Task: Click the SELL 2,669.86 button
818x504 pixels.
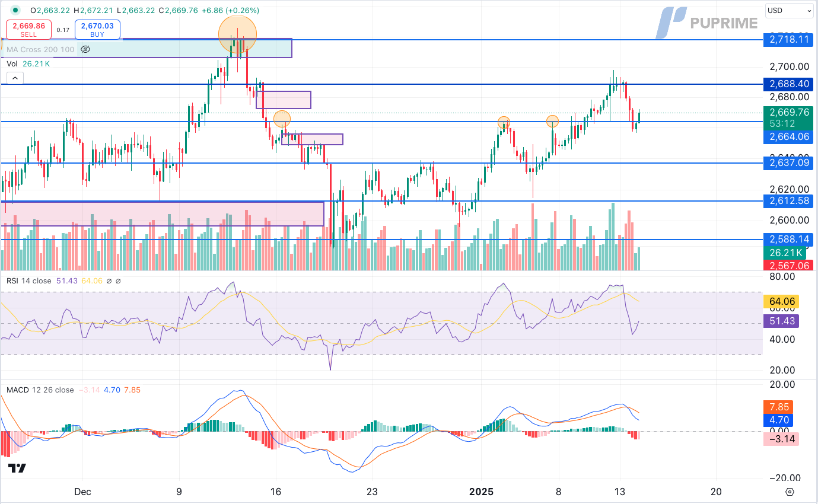Action: (x=28, y=30)
